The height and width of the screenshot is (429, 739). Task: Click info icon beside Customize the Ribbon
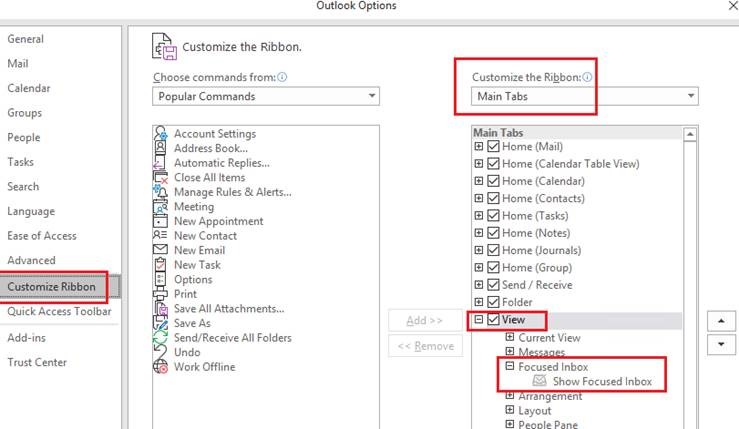coord(587,77)
